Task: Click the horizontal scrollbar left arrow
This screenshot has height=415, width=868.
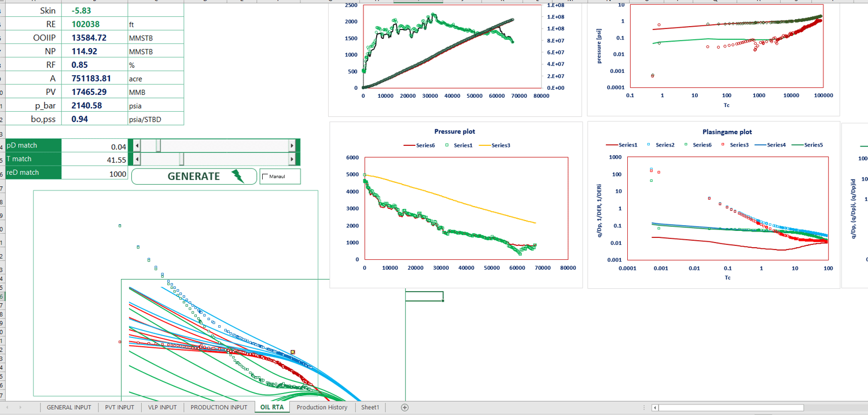Action: coord(655,408)
